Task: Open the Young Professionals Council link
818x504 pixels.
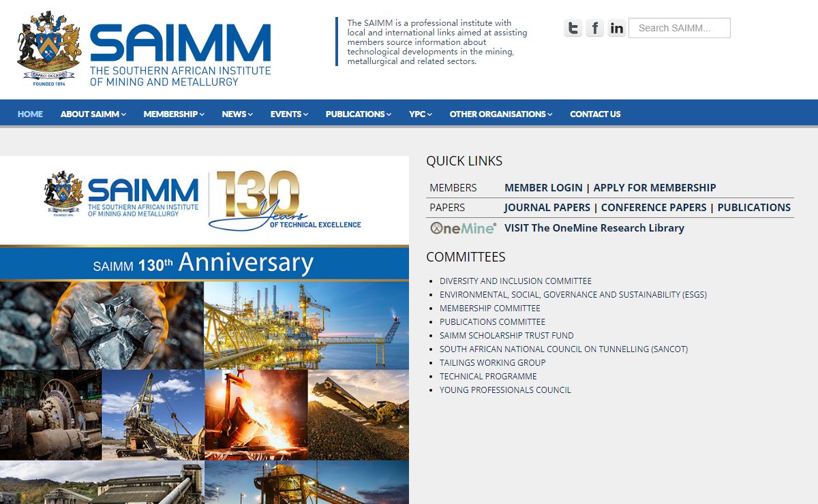Action: (505, 390)
